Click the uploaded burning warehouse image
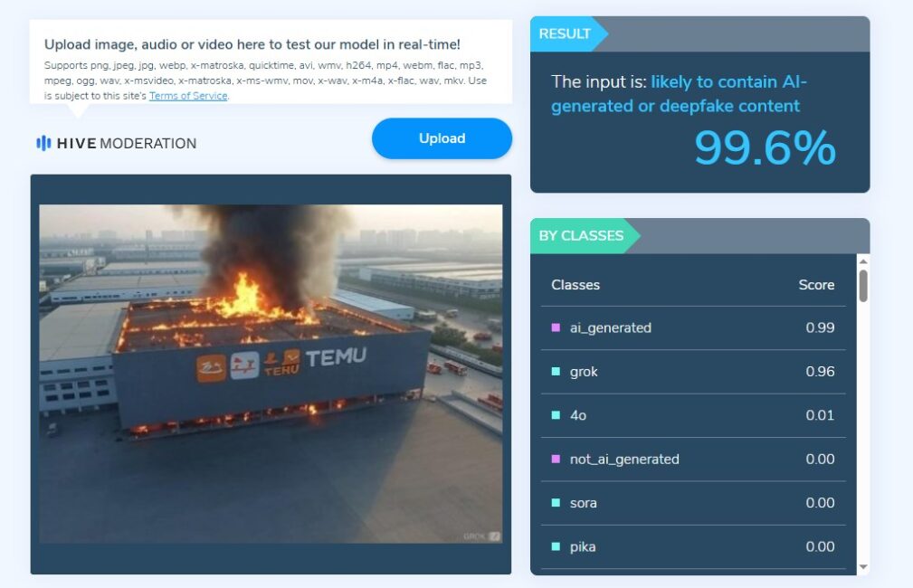The width and height of the screenshot is (913, 588). [271, 374]
